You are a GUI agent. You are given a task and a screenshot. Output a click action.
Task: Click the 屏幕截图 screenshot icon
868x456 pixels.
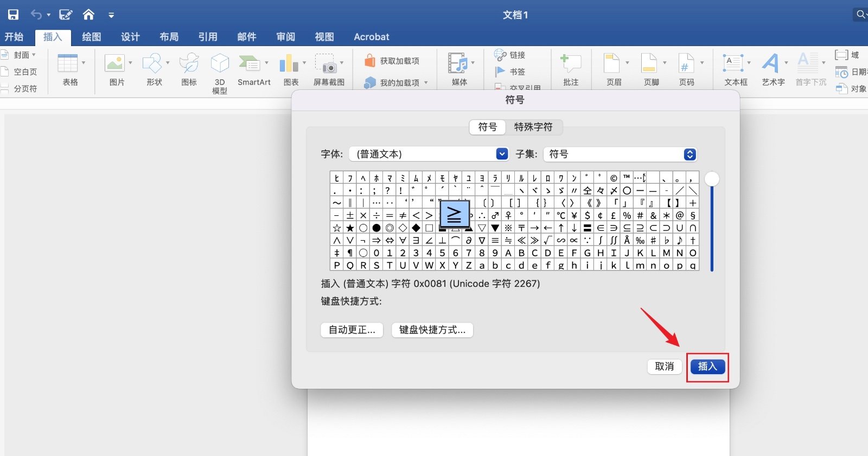pos(326,63)
